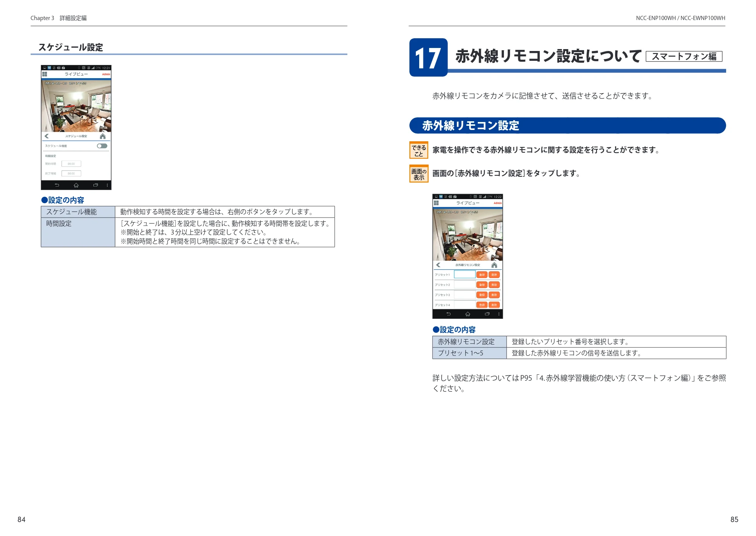Tap Android home button on schedule phone screen
Viewport: 756px width, 536px height.
click(x=76, y=185)
